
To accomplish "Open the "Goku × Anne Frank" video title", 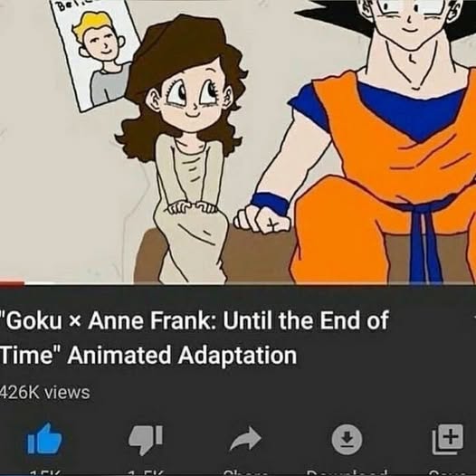I will [195, 338].
